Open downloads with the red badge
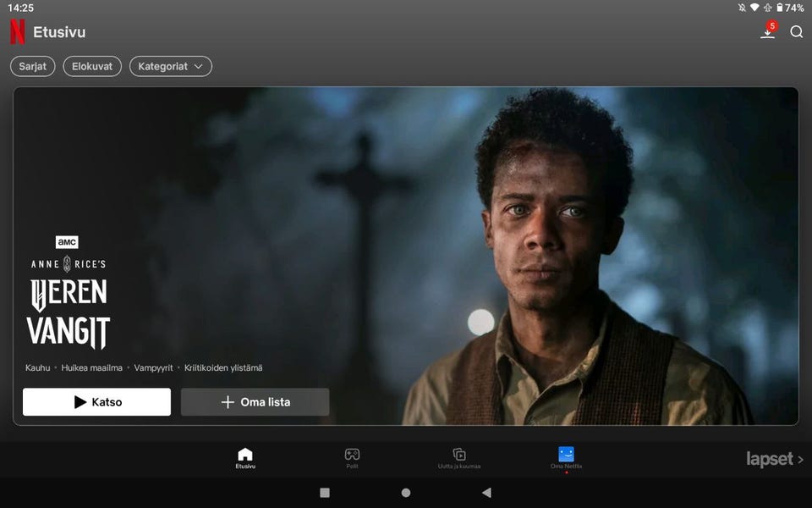Viewport: 812px width, 508px height. (769, 30)
